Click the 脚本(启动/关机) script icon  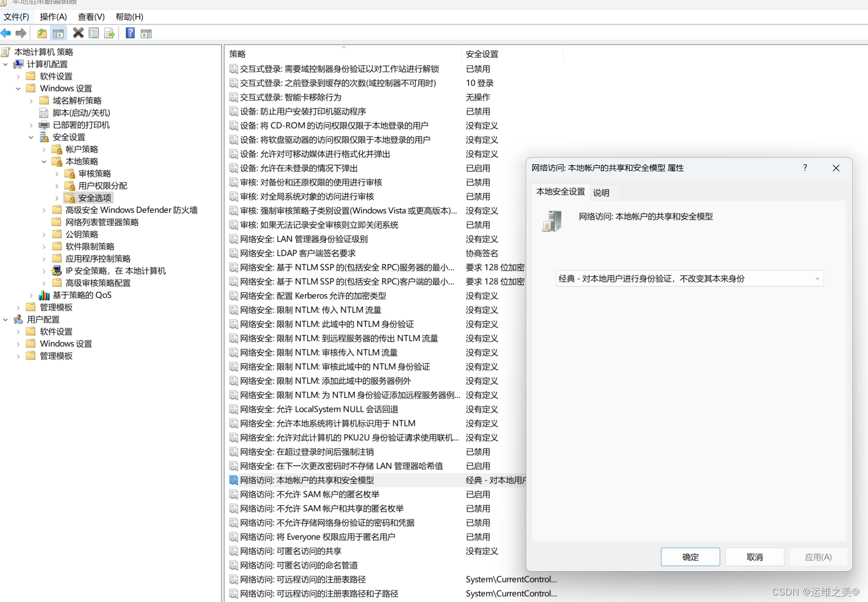pyautogui.click(x=44, y=113)
